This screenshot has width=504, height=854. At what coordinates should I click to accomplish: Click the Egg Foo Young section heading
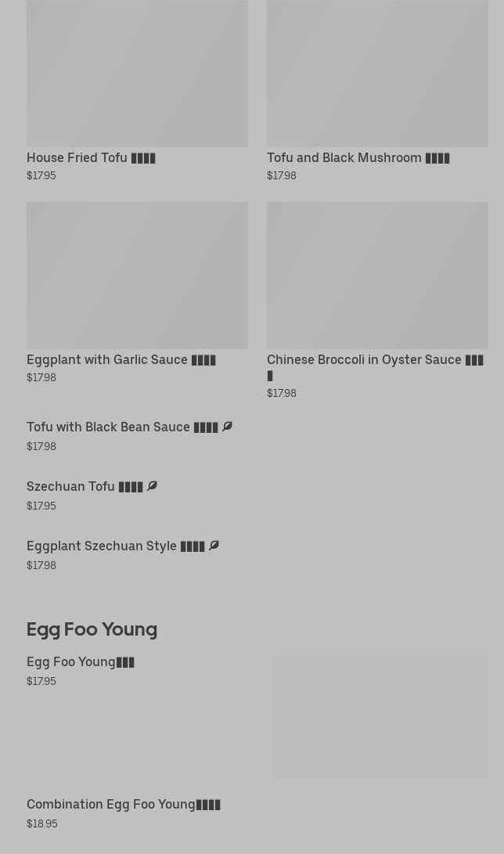point(92,629)
